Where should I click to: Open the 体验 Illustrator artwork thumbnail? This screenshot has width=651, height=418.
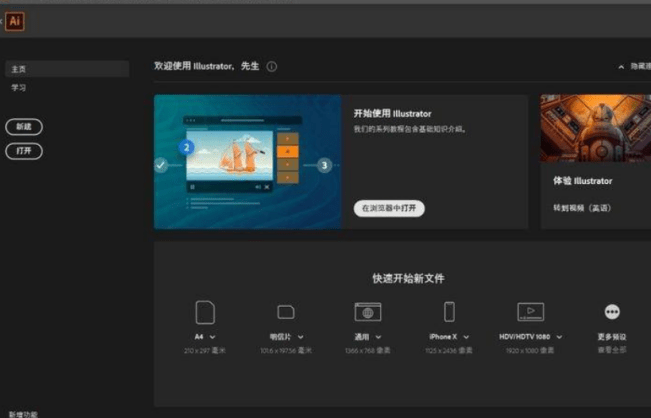click(595, 128)
